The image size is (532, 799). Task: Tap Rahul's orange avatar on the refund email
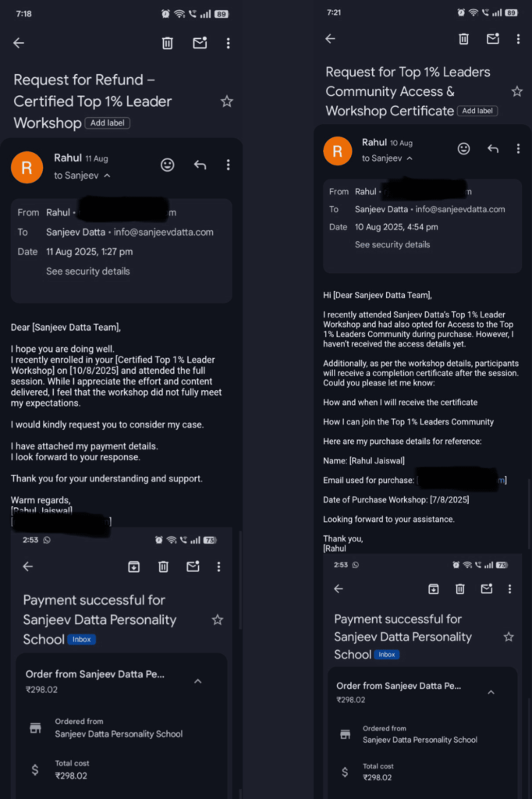pyautogui.click(x=27, y=167)
